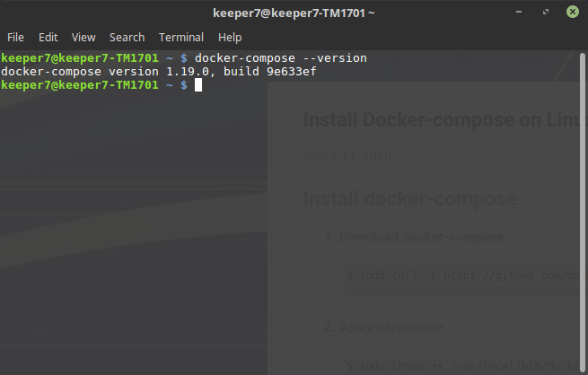Click the faded sudo curl command line

pos(462,275)
